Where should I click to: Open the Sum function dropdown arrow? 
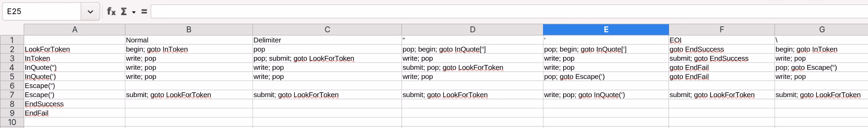tap(134, 12)
